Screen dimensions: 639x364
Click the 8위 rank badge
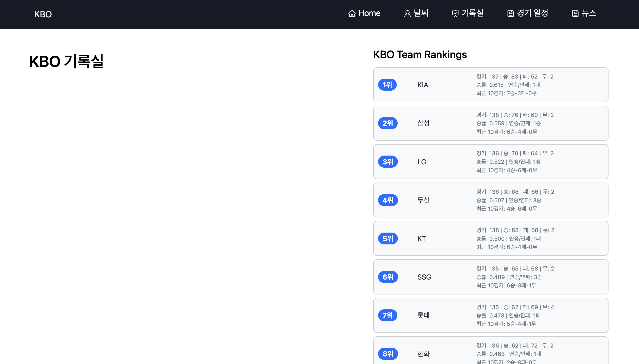[388, 354]
